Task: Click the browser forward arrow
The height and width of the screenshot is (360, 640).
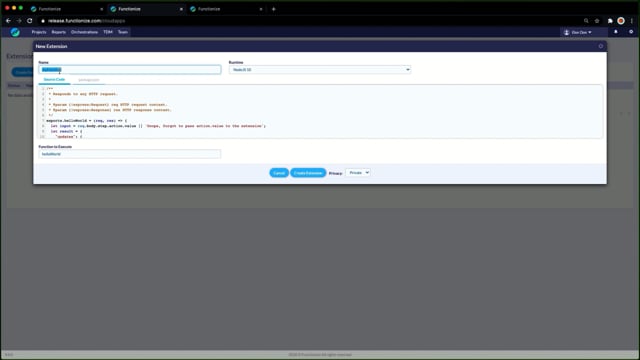Action: (19, 20)
